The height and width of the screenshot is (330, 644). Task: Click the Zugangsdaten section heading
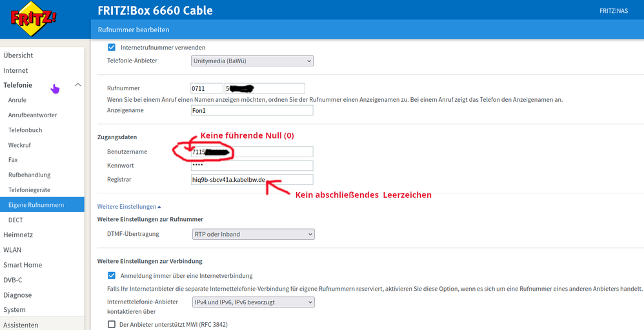(117, 137)
